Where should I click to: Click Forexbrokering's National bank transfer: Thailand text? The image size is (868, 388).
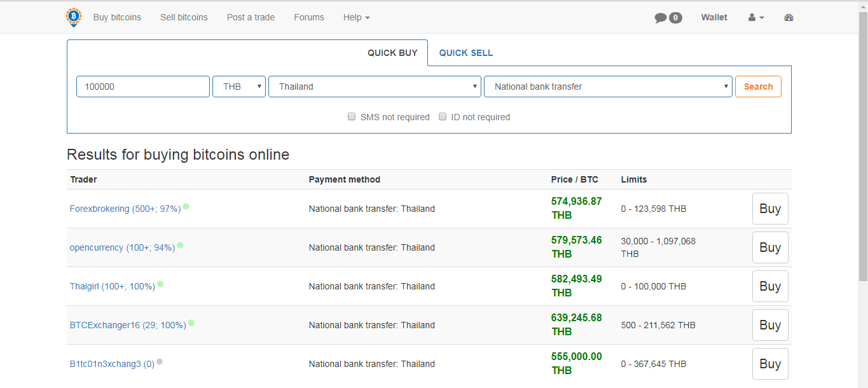point(372,209)
